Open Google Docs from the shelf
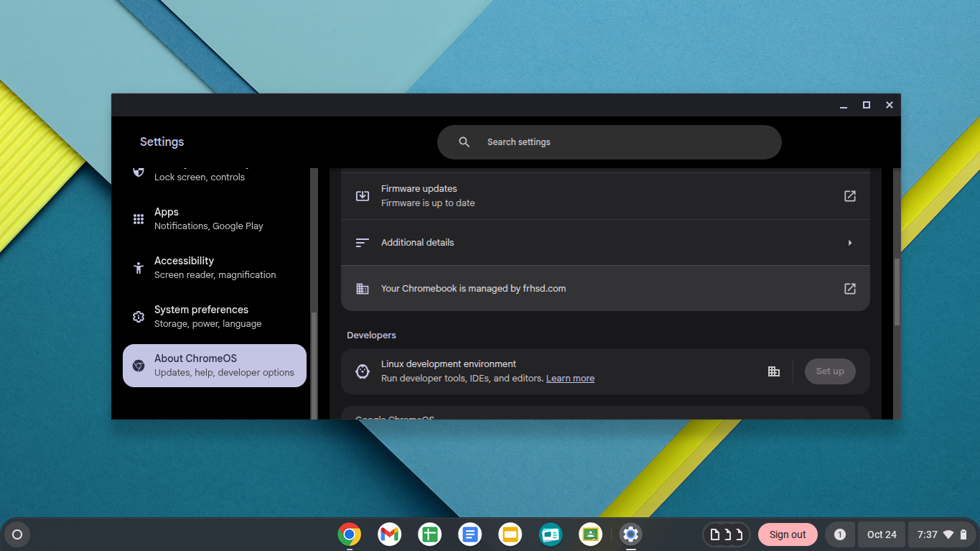The image size is (980, 551). tap(470, 534)
